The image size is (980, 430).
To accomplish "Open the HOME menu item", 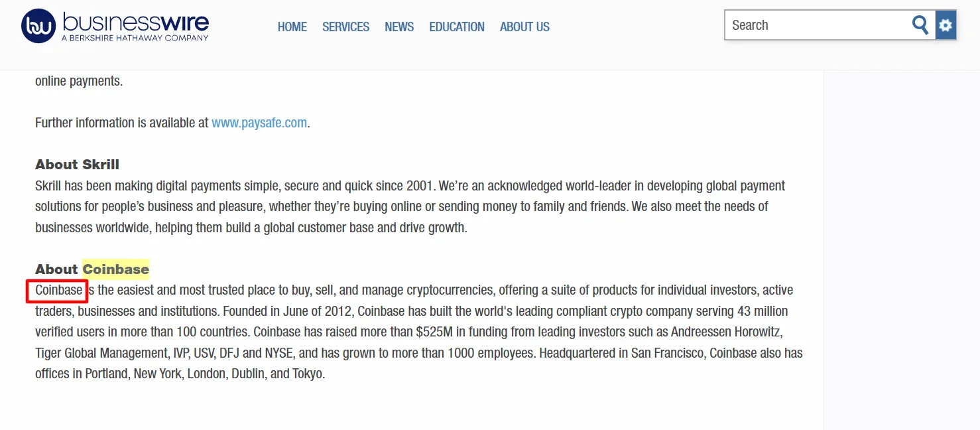I will click(x=292, y=27).
